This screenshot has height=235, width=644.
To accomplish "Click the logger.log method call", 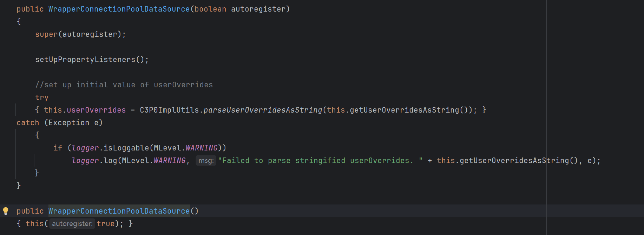I will tap(110, 161).
